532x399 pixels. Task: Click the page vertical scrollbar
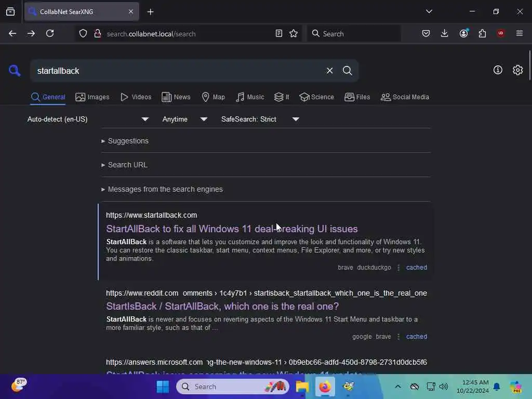click(529, 65)
